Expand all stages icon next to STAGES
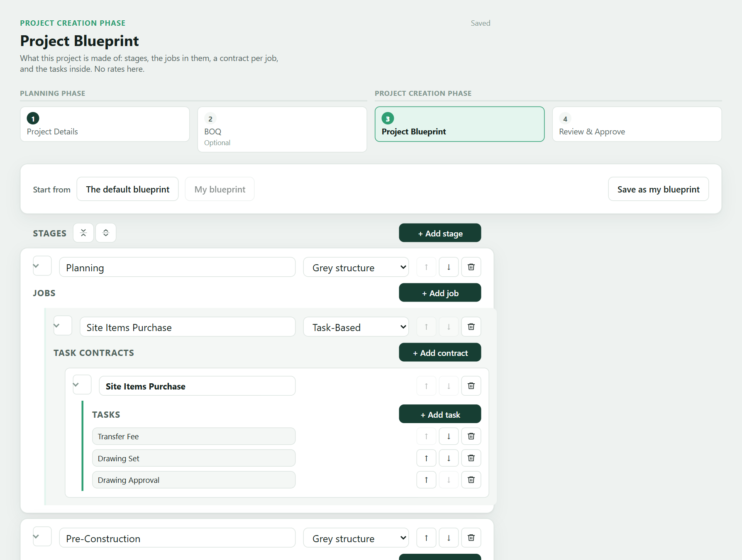This screenshot has height=560, width=742. [x=106, y=233]
